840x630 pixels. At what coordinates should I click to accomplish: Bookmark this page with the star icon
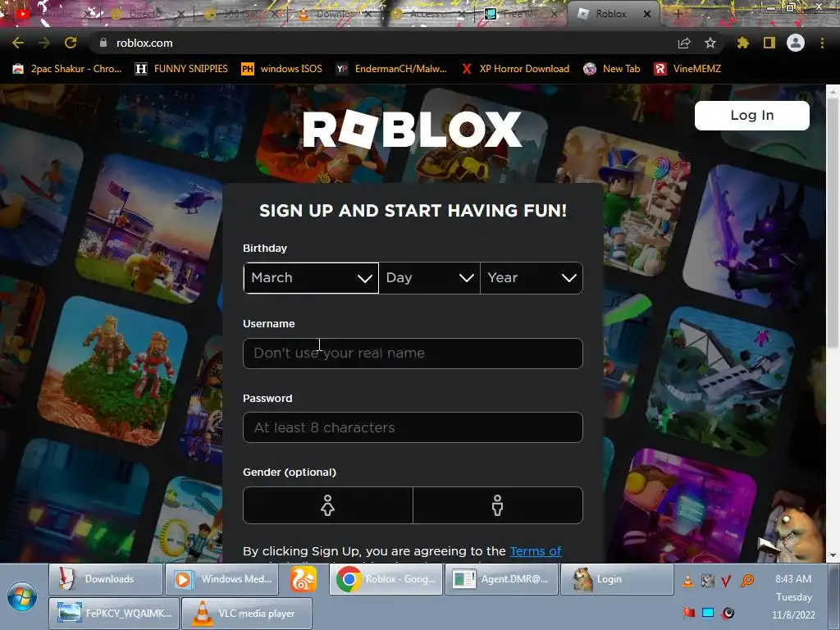coord(710,43)
